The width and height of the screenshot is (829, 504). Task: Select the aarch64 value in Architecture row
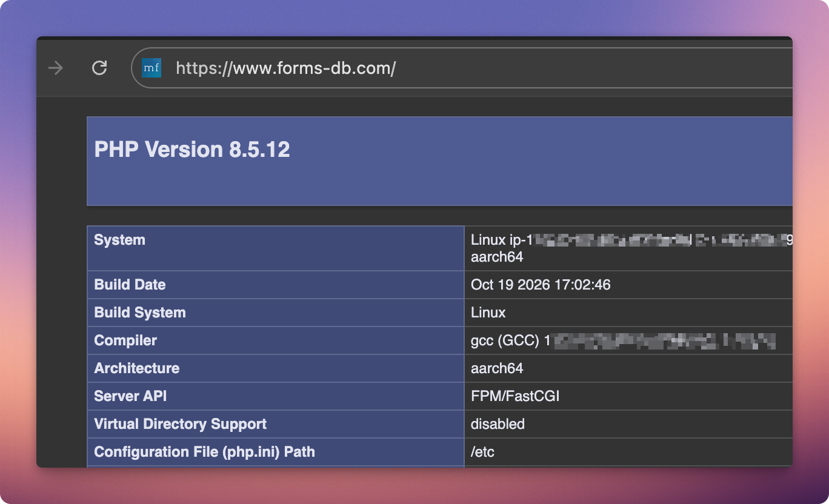coord(497,368)
